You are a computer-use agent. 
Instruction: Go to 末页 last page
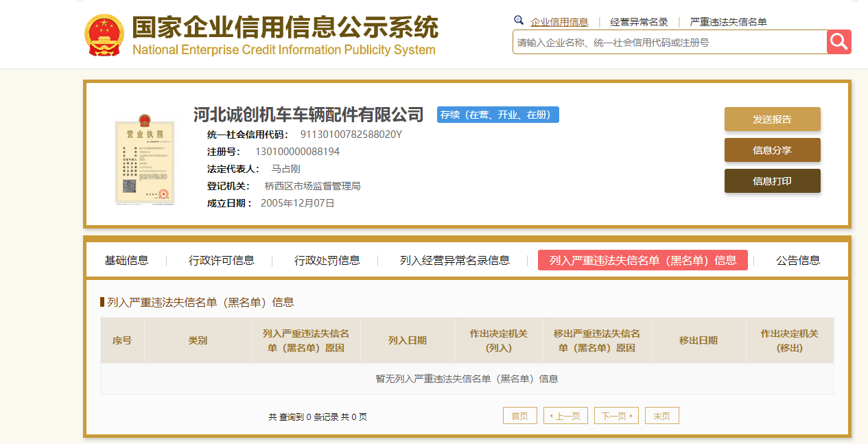point(662,416)
